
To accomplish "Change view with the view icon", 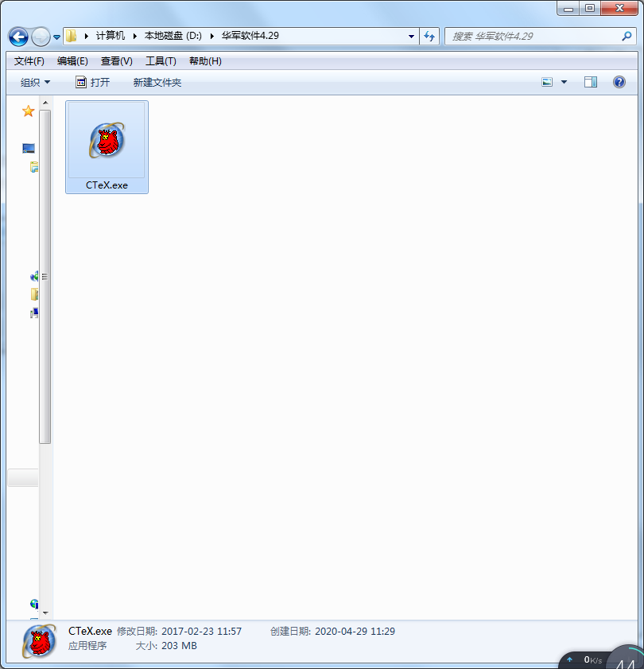I will click(x=547, y=82).
